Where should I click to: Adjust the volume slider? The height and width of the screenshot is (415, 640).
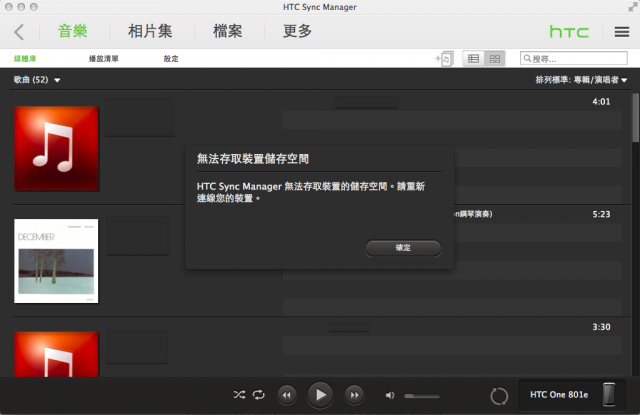pyautogui.click(x=422, y=396)
